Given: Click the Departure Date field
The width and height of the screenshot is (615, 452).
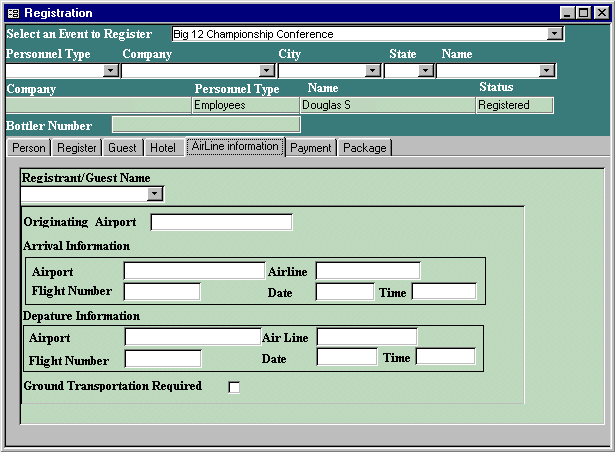Looking at the screenshot, I should pos(347,357).
